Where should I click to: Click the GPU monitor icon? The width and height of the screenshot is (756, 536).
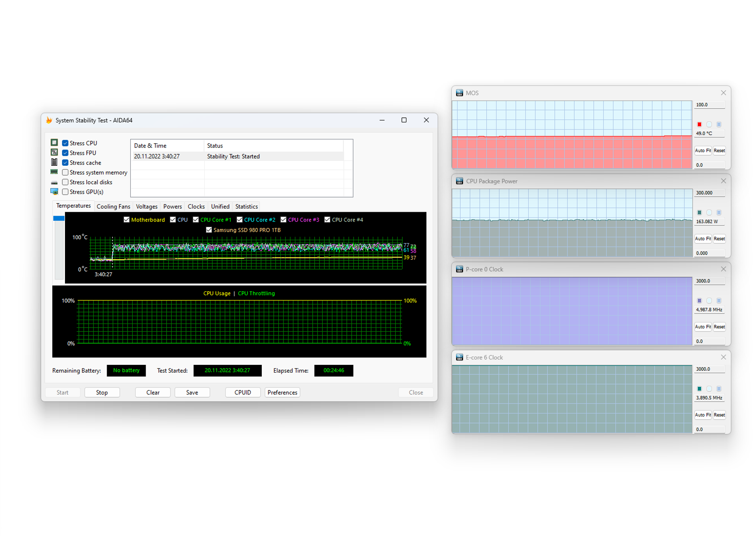pyautogui.click(x=54, y=192)
